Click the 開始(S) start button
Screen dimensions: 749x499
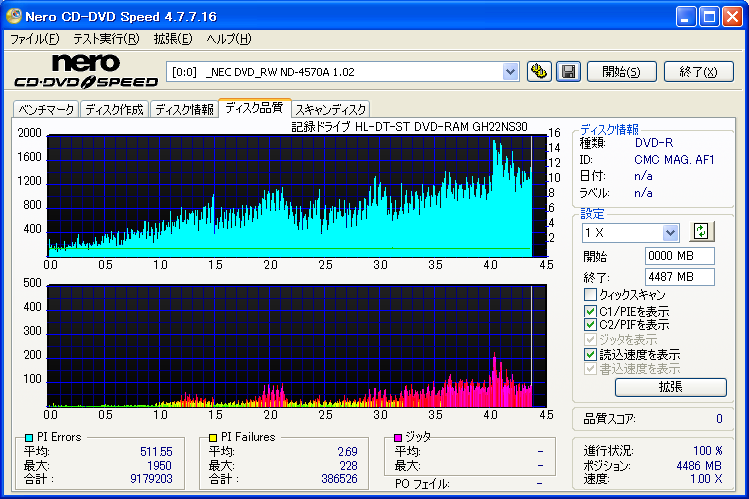pos(621,72)
